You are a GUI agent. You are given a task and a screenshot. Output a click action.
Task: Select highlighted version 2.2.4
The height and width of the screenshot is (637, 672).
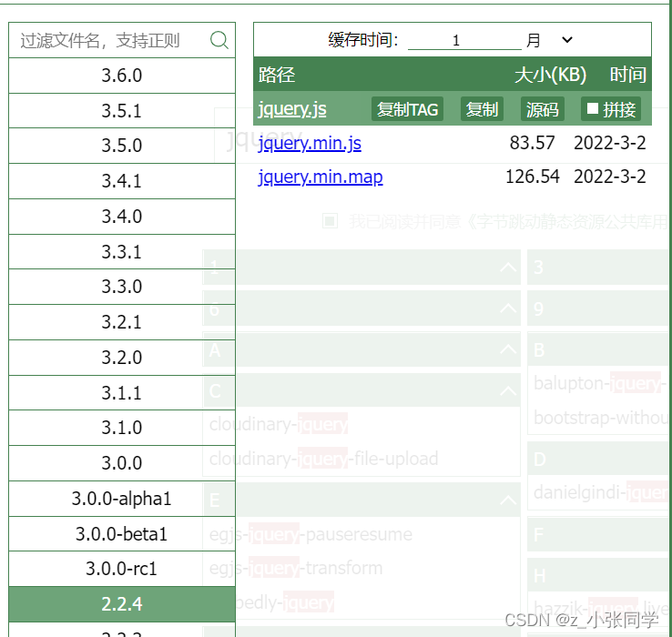[122, 604]
